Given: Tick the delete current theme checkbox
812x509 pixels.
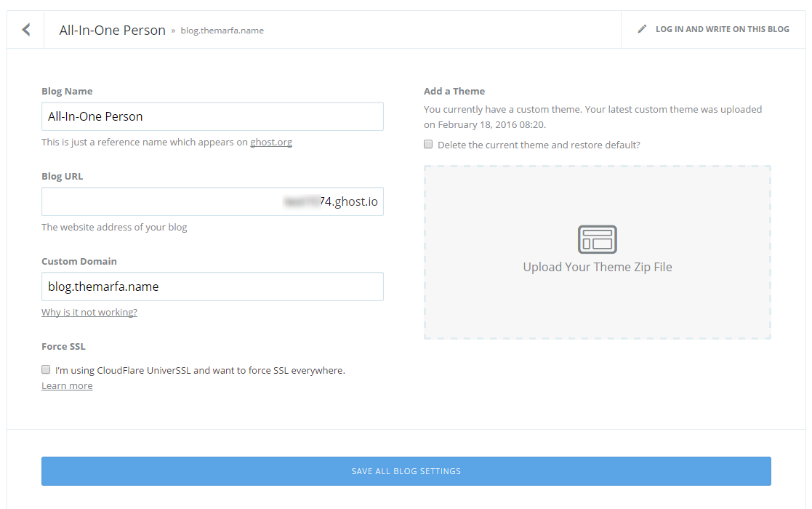Looking at the screenshot, I should (x=429, y=144).
